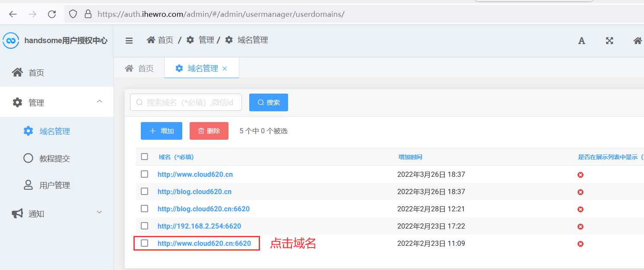Click red status icon for blog.cloud620.cn:6620 row
This screenshot has width=644, height=270.
point(581,209)
